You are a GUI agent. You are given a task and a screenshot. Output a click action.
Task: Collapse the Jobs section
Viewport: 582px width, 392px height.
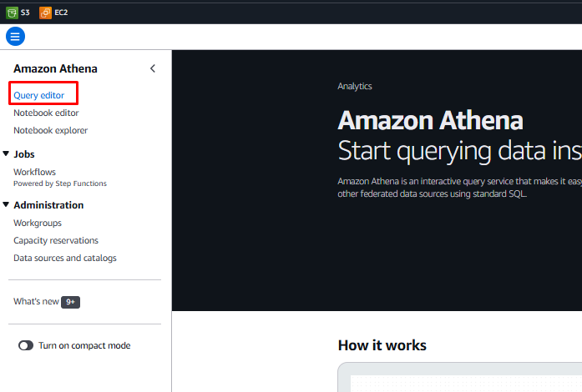[6, 154]
